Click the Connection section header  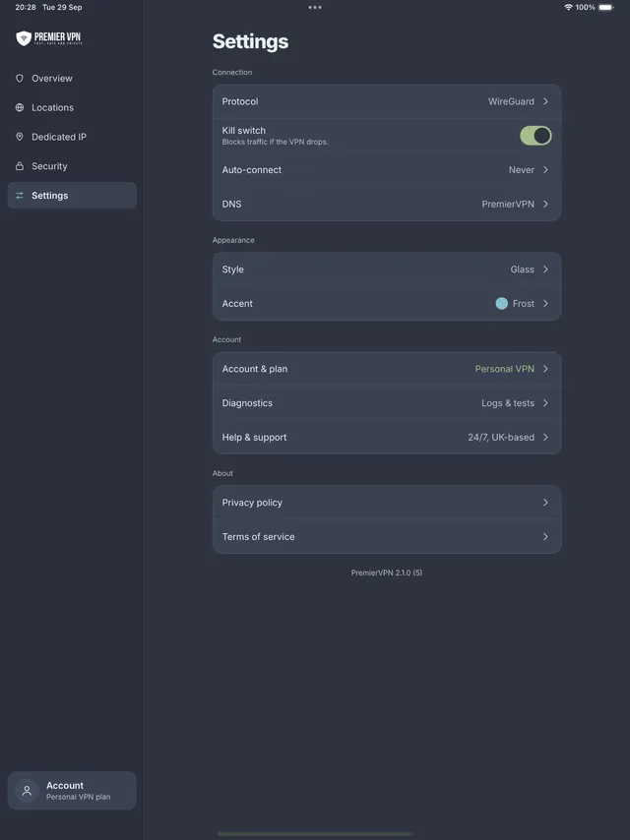point(232,73)
